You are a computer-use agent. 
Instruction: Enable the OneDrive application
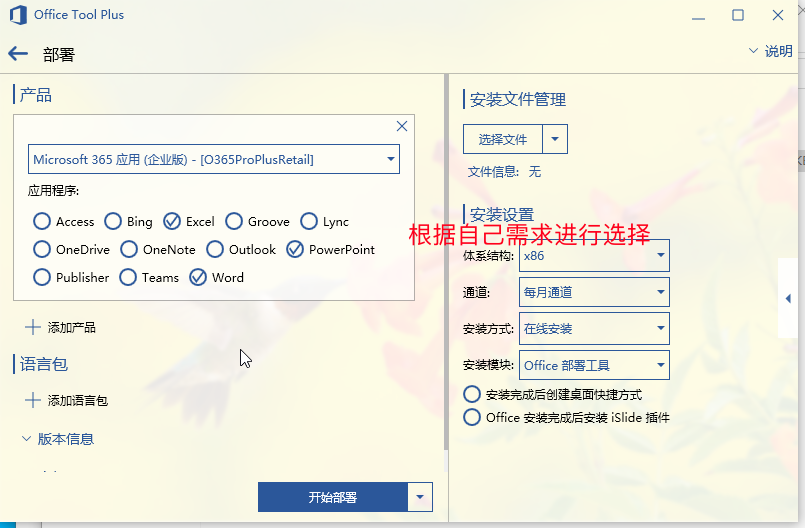[x=42, y=249]
